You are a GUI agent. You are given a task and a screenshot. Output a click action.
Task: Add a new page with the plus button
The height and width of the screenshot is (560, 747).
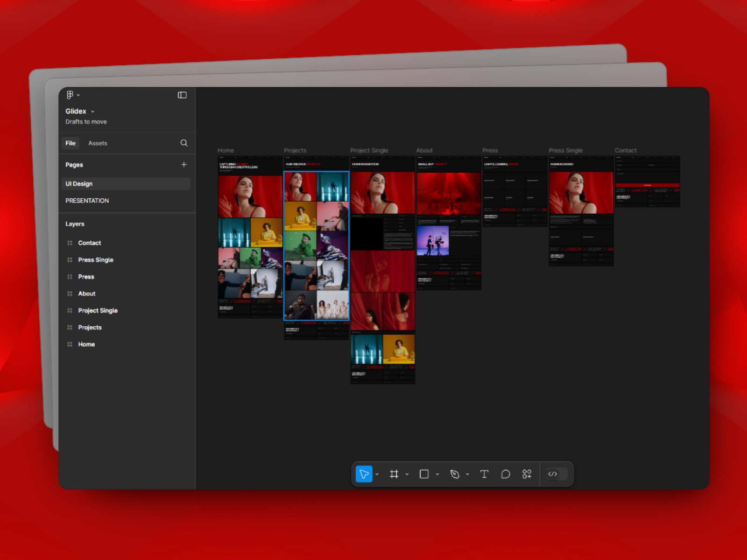[184, 164]
